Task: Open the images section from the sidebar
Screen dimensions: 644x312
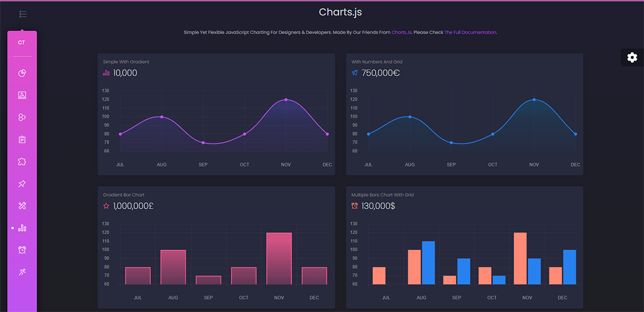Action: [22, 95]
